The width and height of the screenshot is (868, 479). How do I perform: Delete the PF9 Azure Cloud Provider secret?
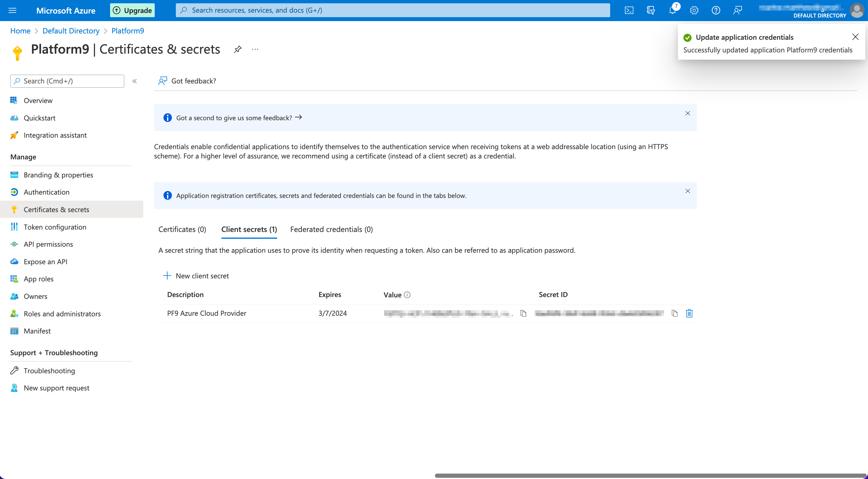coord(689,313)
